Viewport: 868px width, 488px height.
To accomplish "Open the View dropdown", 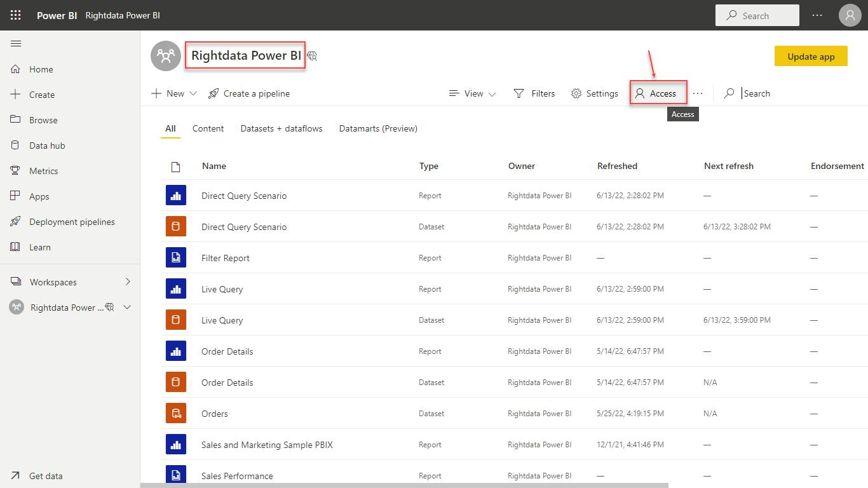I will click(471, 93).
